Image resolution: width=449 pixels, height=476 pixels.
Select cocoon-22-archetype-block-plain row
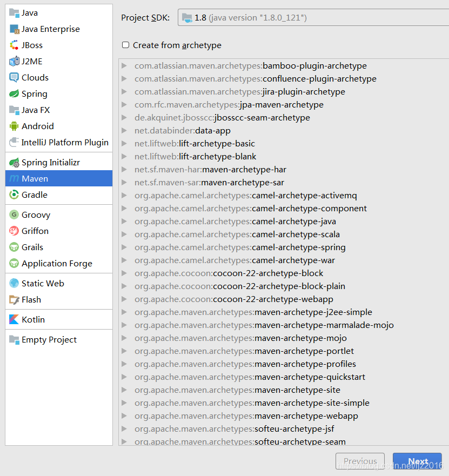coord(284,286)
